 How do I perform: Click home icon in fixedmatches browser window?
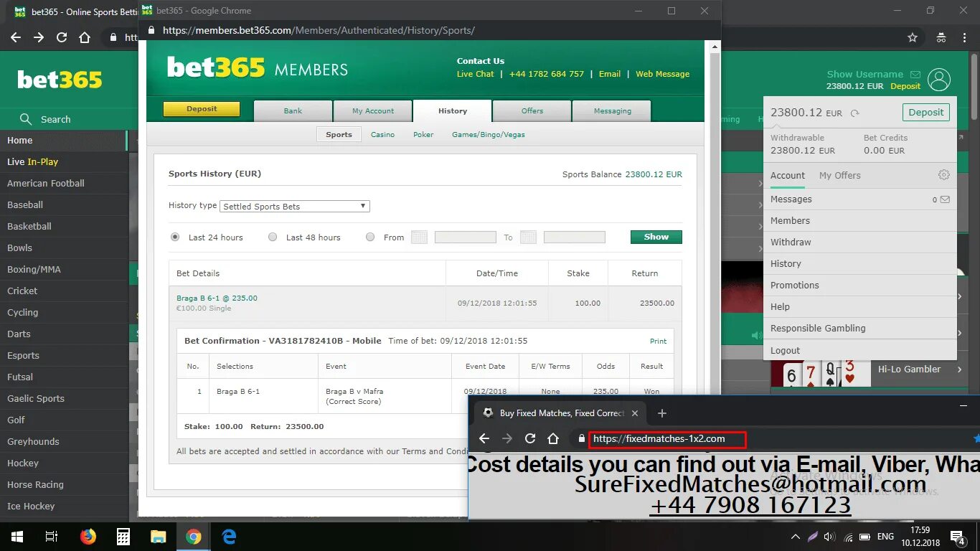(553, 438)
